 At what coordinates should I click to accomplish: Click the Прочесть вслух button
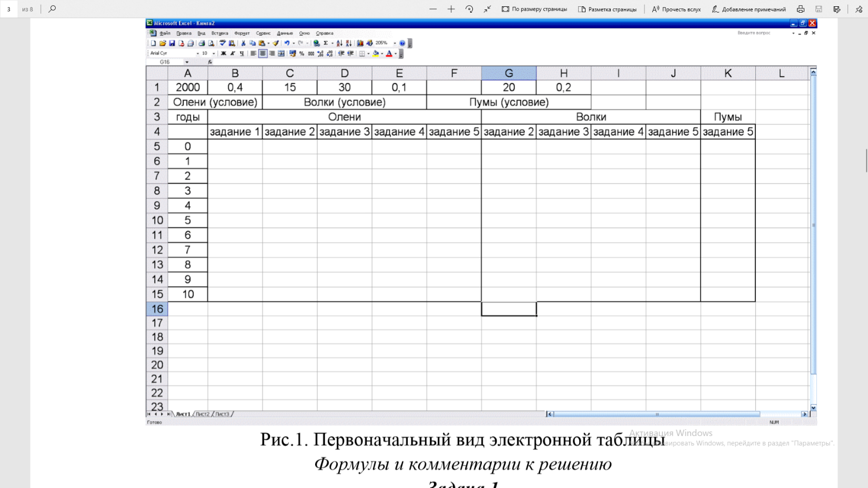coord(677,9)
